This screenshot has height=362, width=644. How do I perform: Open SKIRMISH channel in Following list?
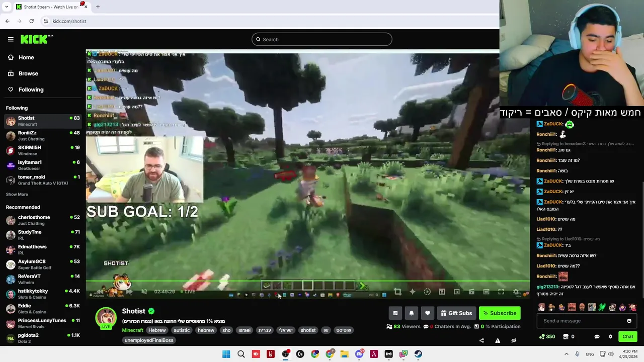(x=43, y=150)
